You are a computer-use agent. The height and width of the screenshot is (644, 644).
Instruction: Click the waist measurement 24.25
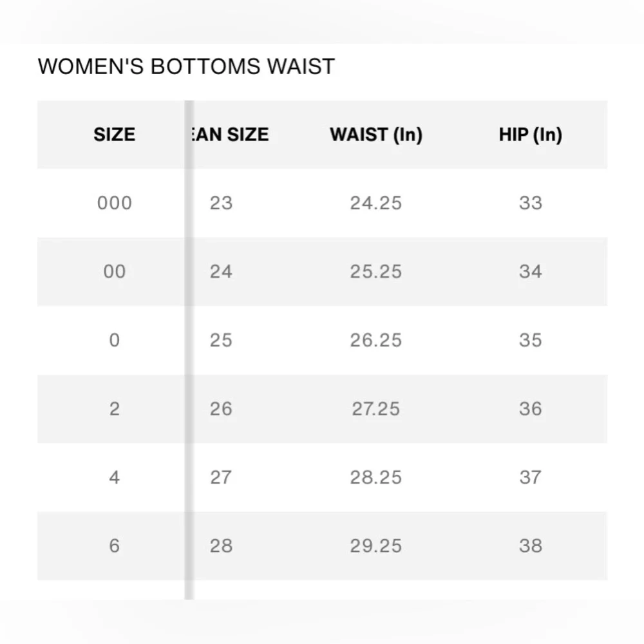[x=376, y=203]
